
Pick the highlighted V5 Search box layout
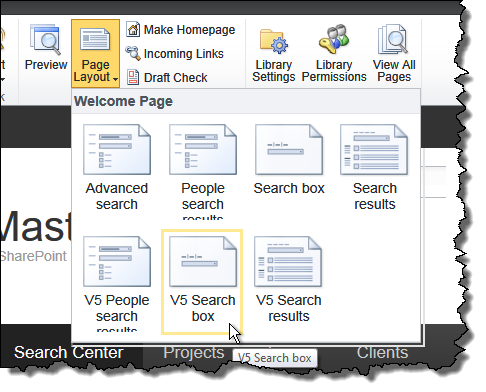click(202, 282)
